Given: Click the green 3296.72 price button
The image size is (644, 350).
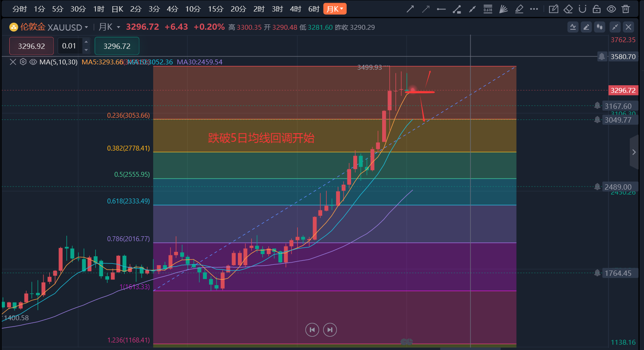Looking at the screenshot, I should point(117,46).
